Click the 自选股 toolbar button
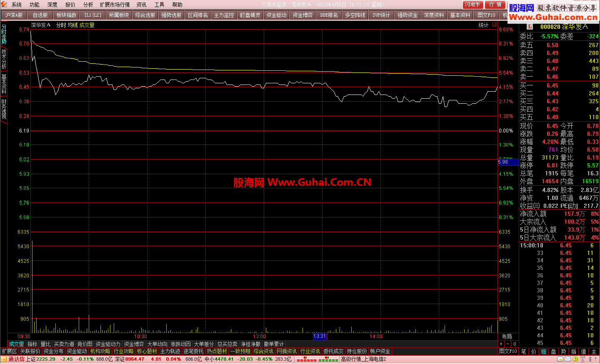600x364 pixels. point(40,15)
